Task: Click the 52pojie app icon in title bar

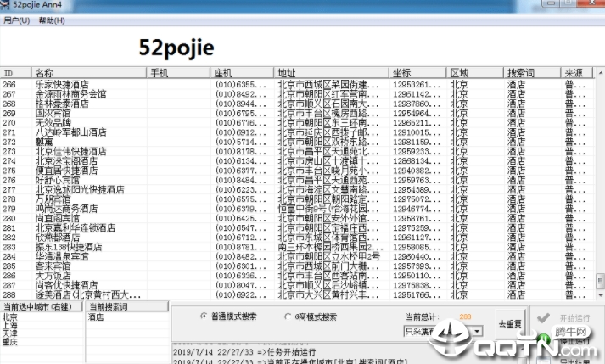Action: coord(6,6)
